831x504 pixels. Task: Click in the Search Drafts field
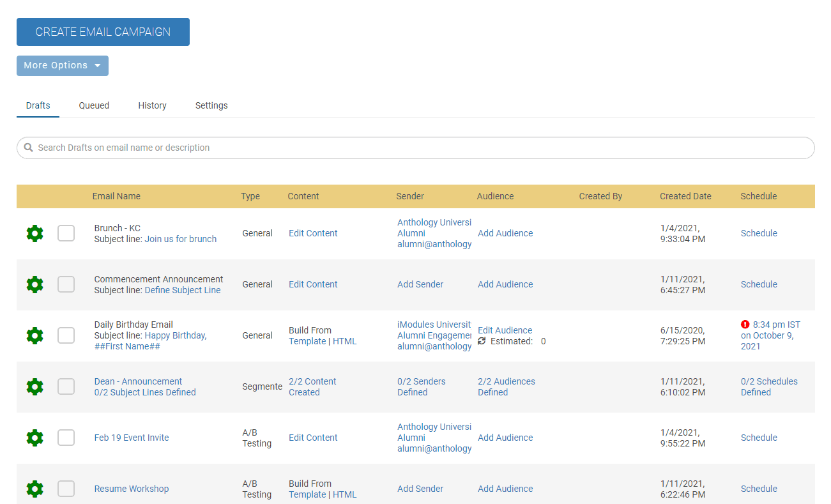415,148
